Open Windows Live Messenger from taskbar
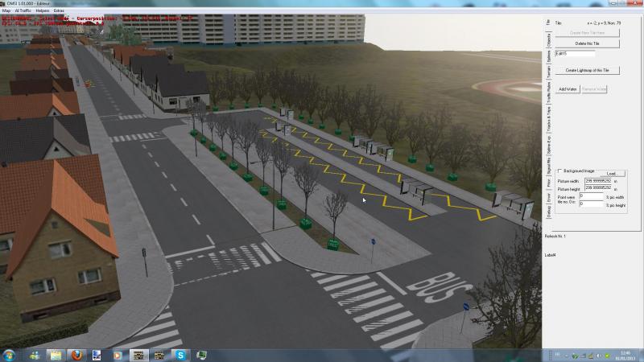644x362 pixels. (35, 355)
